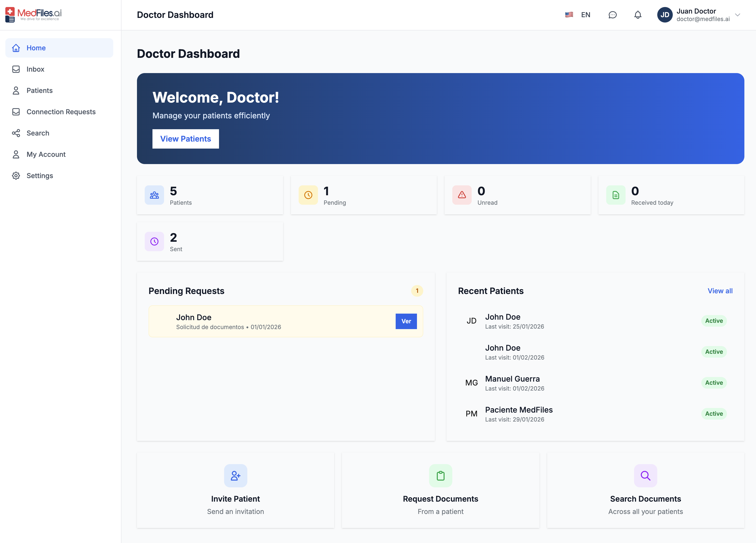Image resolution: width=756 pixels, height=543 pixels.
Task: Click the Patients group stat icon
Action: [x=154, y=195]
